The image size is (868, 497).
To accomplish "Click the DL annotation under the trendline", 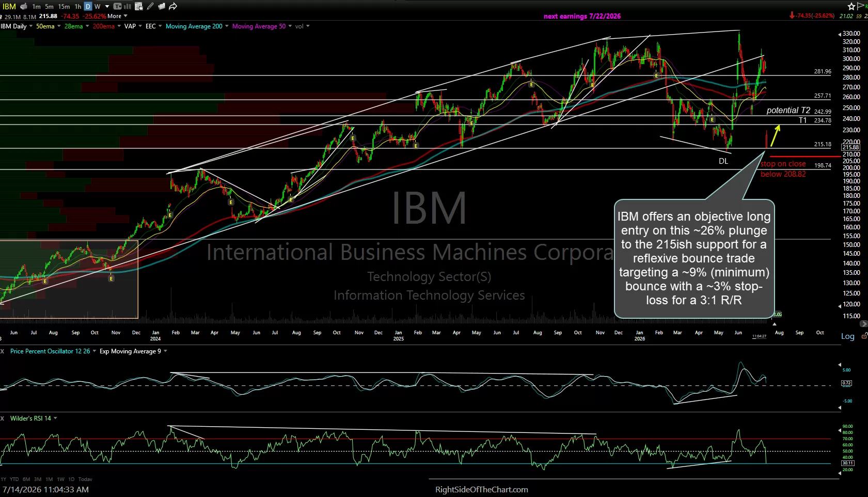I will [x=723, y=161].
